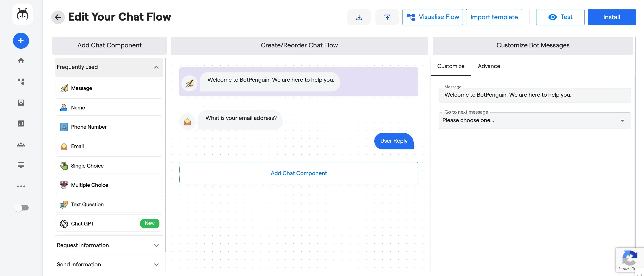The image size is (644, 276).
Task: Click the Visualise Flow icon button
Action: [x=411, y=17]
